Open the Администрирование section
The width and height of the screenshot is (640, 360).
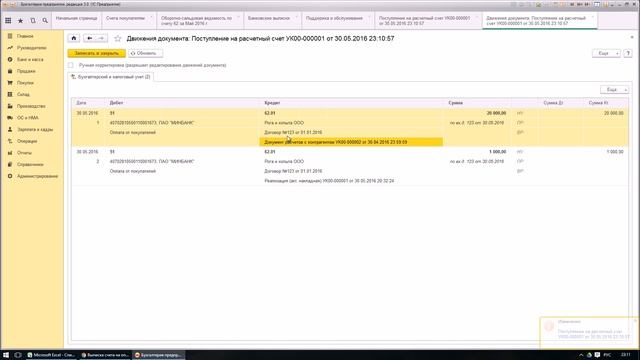(x=37, y=176)
